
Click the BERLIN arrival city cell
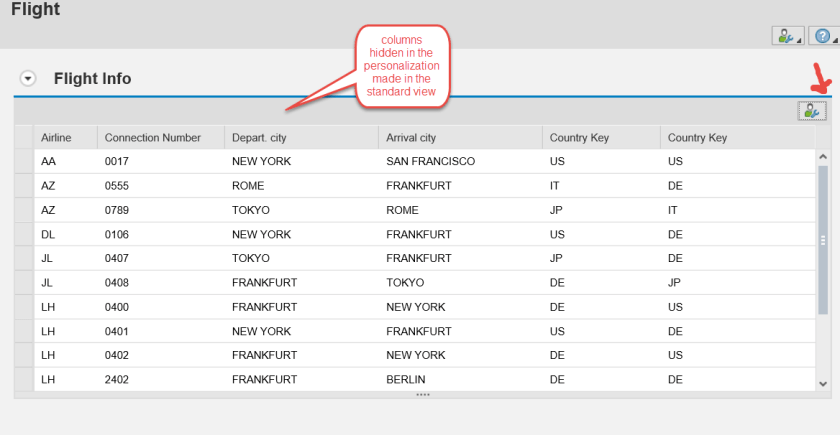[x=406, y=380]
